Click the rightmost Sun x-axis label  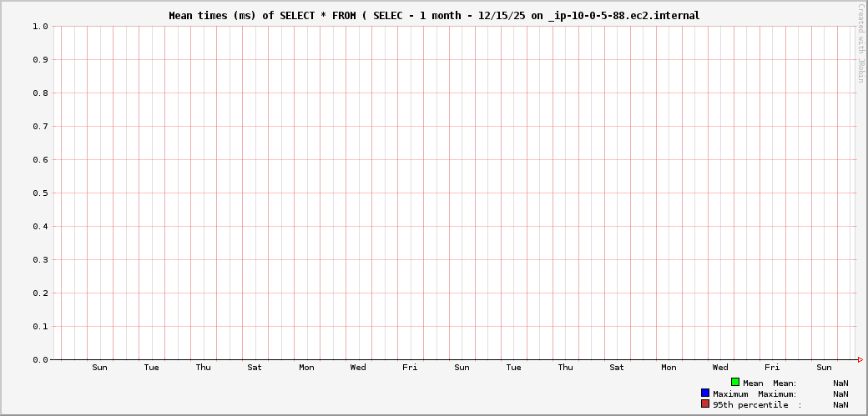(x=824, y=368)
